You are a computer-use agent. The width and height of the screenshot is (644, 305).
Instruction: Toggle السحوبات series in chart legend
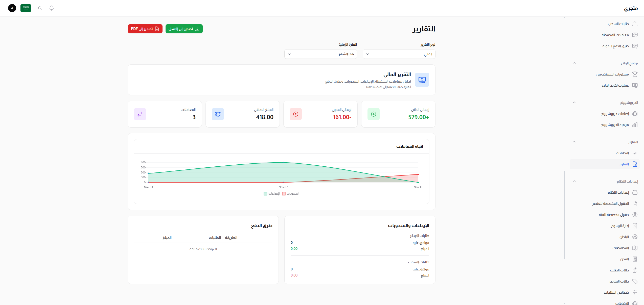click(291, 194)
